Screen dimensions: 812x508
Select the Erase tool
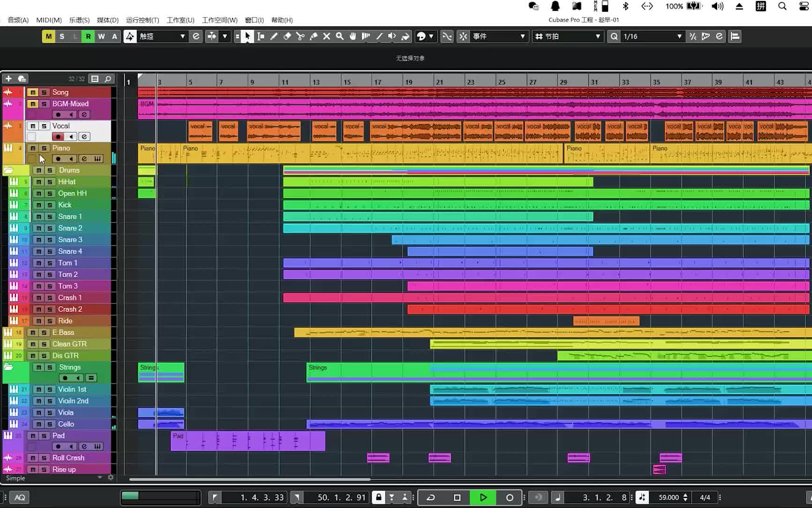287,36
